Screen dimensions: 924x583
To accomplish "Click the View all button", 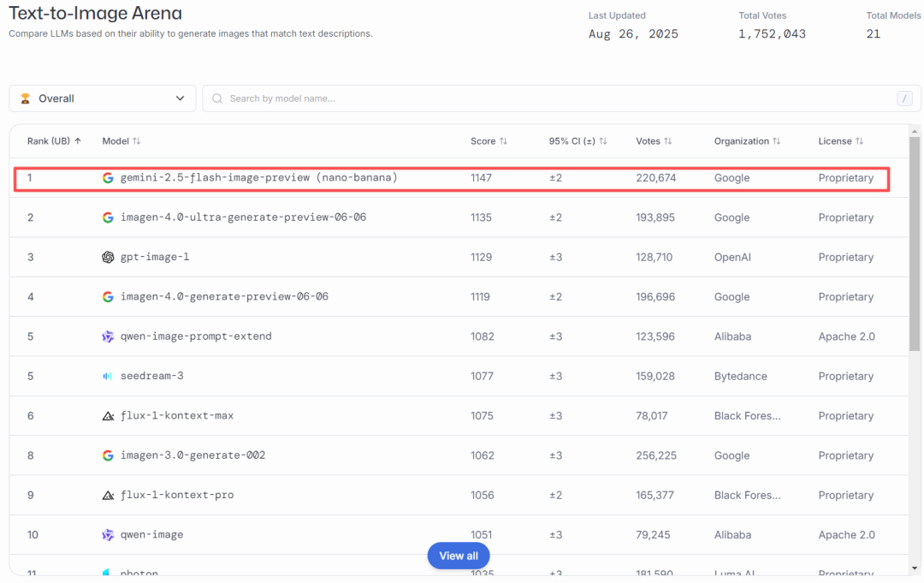I will 459,556.
